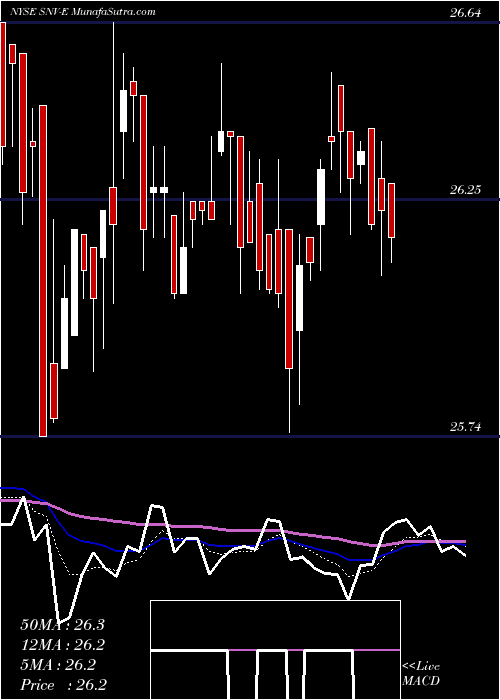Click the 5MA : 26.2 reading
Viewport: 500px width, 700px height.
click(58, 665)
